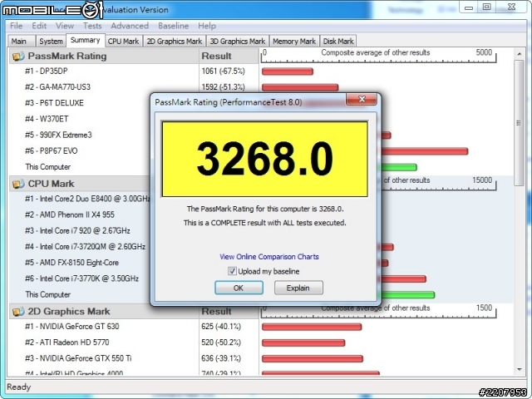Click the vertical scrollbar thumb

[x=519, y=123]
